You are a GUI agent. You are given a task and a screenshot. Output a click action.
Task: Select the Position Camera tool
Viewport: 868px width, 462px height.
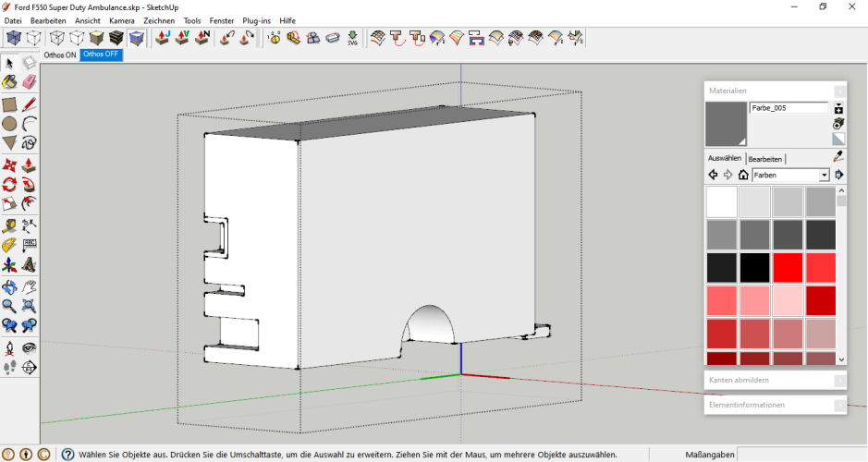9,347
